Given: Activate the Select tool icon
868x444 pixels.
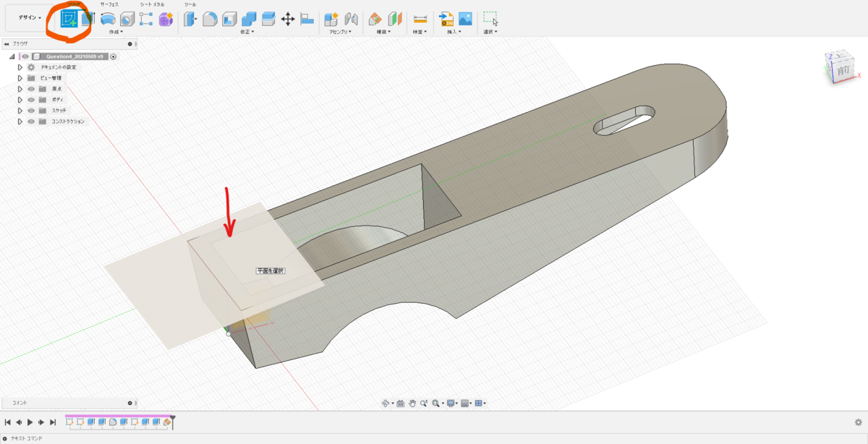Looking at the screenshot, I should click(490, 19).
